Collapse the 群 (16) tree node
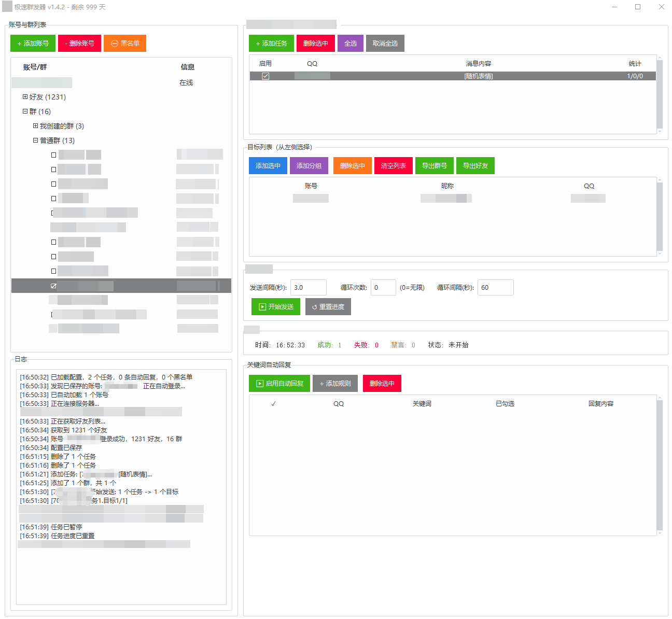Image resolution: width=672 pixels, height=619 pixels. click(x=25, y=111)
